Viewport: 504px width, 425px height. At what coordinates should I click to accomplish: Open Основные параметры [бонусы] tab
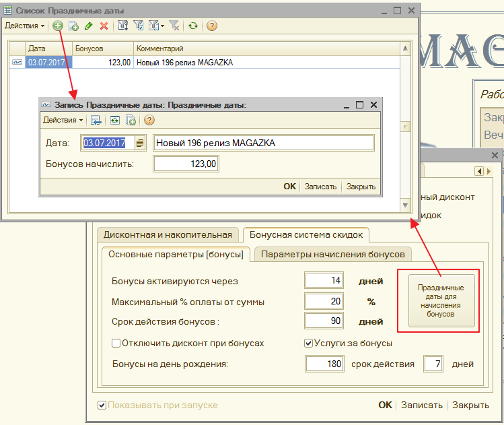(x=176, y=254)
